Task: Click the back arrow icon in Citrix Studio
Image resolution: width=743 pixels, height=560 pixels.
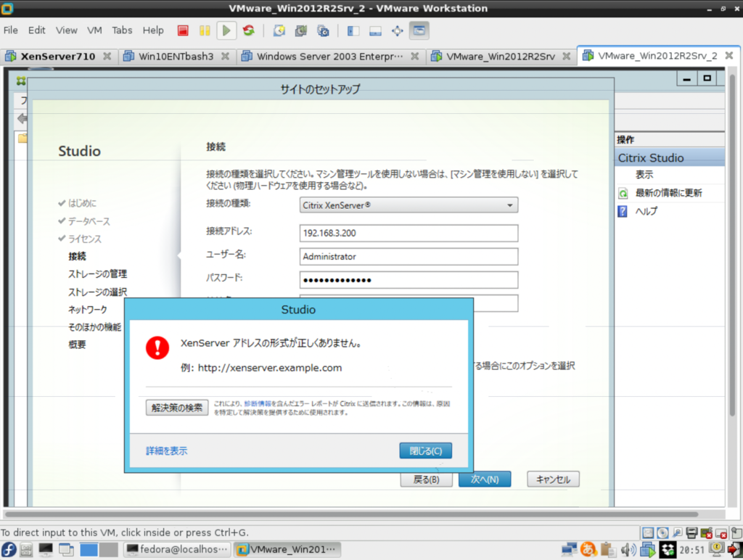Action: (x=22, y=118)
